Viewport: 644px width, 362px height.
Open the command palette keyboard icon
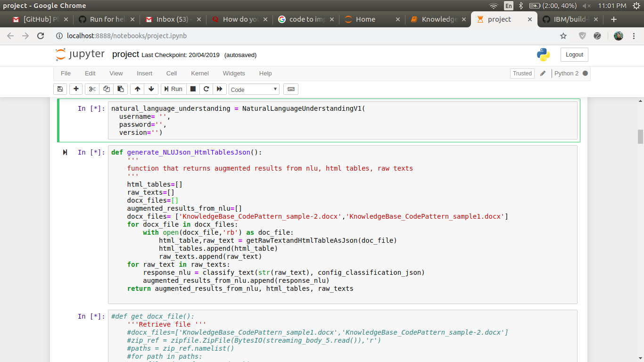point(290,89)
